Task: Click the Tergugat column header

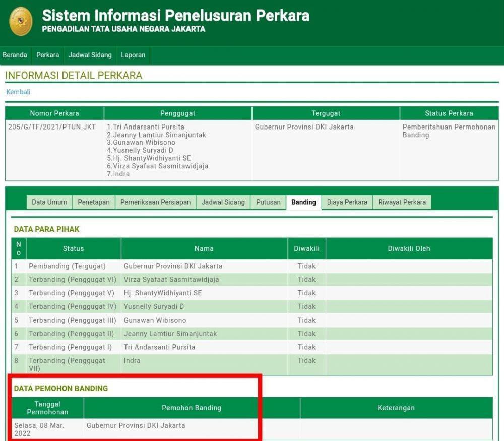Action: [x=326, y=113]
